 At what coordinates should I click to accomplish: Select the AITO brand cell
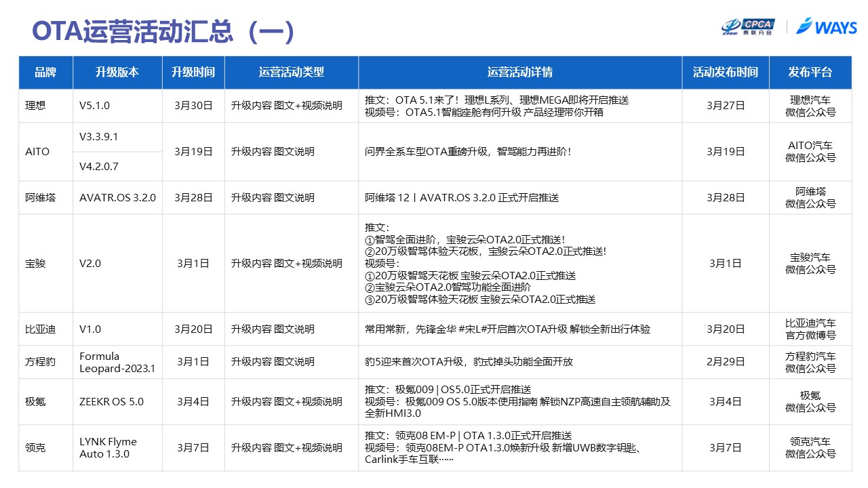(45, 152)
